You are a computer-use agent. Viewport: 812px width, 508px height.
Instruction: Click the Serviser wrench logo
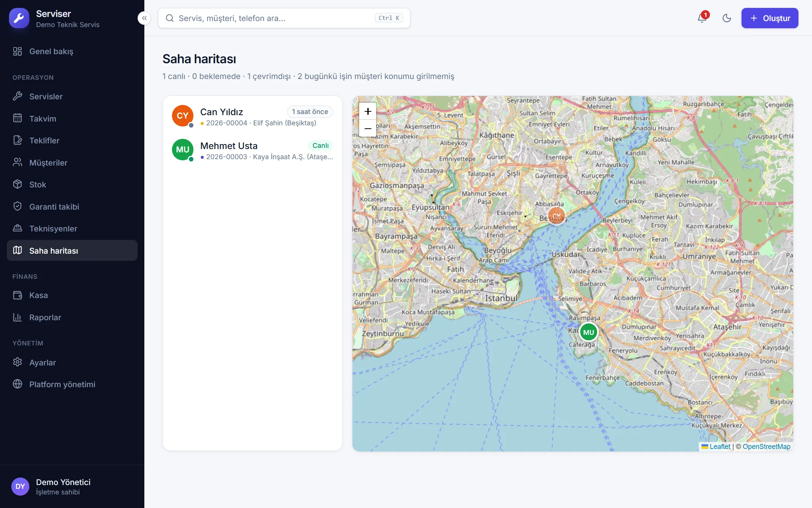pos(19,18)
